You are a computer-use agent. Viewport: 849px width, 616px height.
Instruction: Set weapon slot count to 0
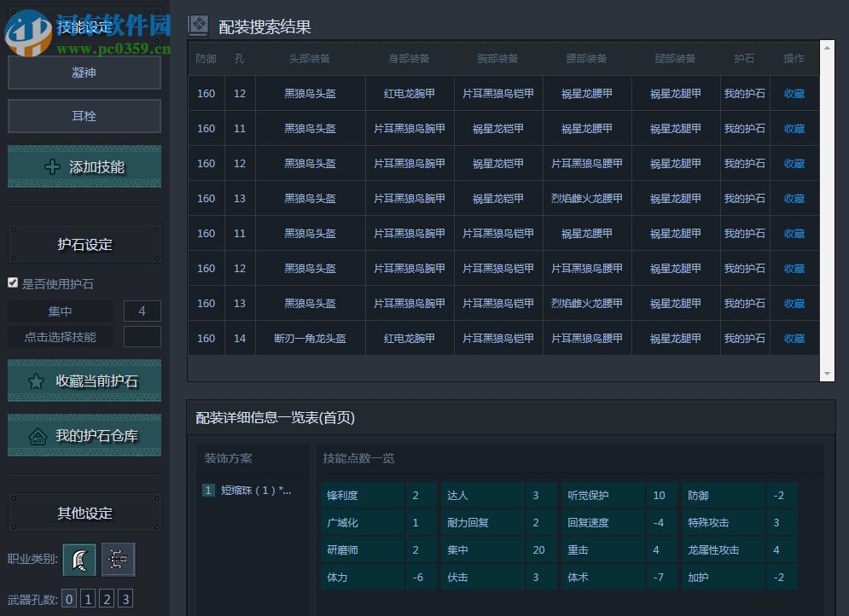click(69, 599)
